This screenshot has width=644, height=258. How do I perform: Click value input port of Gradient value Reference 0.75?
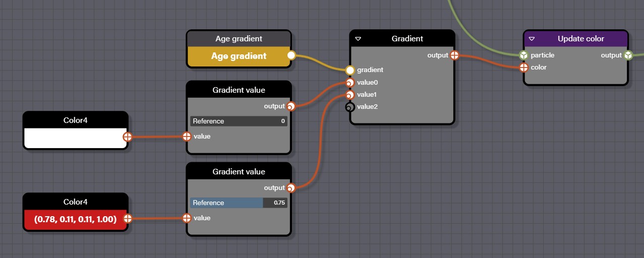pos(187,218)
